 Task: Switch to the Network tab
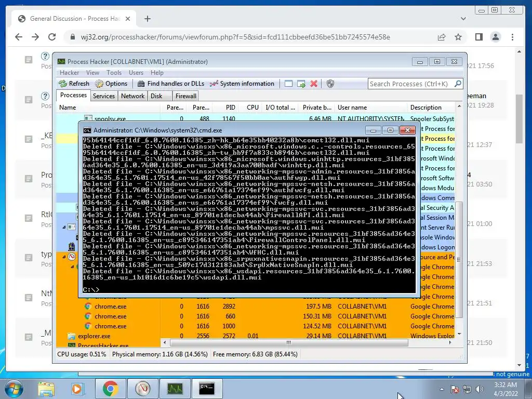tap(132, 96)
